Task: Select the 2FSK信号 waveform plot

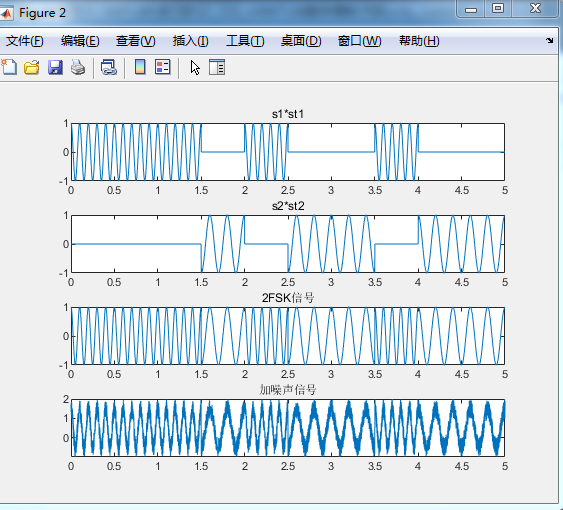Action: point(288,336)
